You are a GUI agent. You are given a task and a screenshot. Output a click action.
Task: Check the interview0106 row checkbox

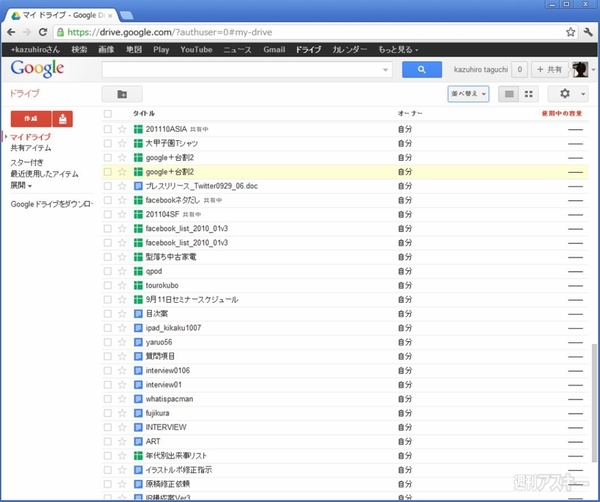[x=108, y=370]
